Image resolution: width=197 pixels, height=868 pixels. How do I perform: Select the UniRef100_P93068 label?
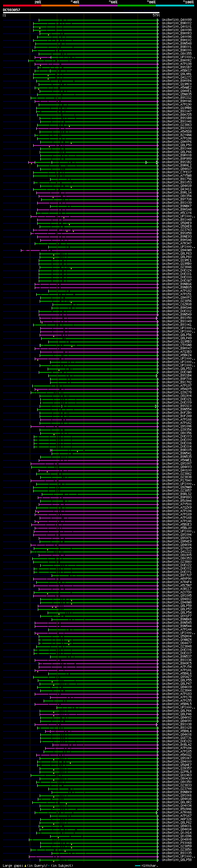pos(177,843)
